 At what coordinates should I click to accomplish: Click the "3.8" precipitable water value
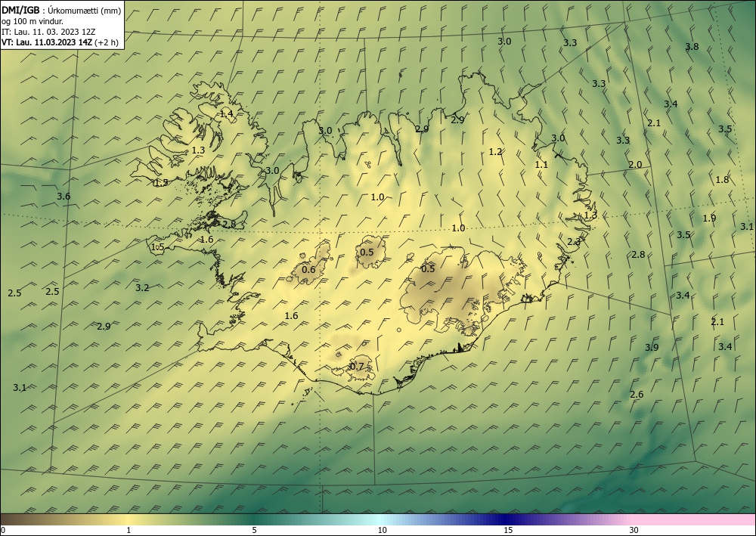(692, 47)
